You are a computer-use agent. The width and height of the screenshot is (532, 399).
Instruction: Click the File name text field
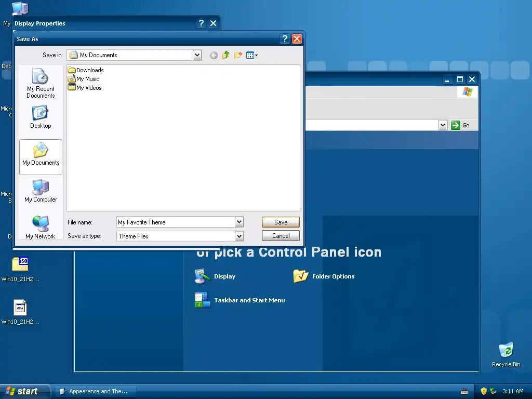(176, 222)
